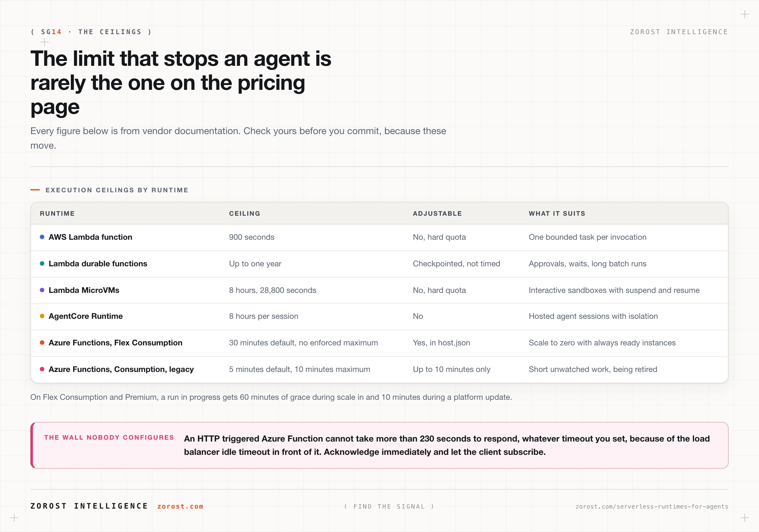Click the '900 seconds' ceiling cell
The width and height of the screenshot is (759, 532).
(x=251, y=237)
